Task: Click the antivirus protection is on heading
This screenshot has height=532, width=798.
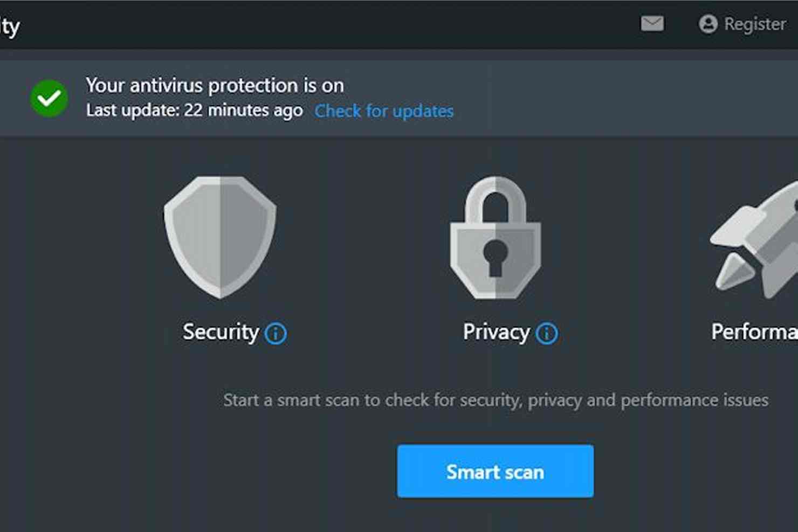Action: [x=215, y=85]
